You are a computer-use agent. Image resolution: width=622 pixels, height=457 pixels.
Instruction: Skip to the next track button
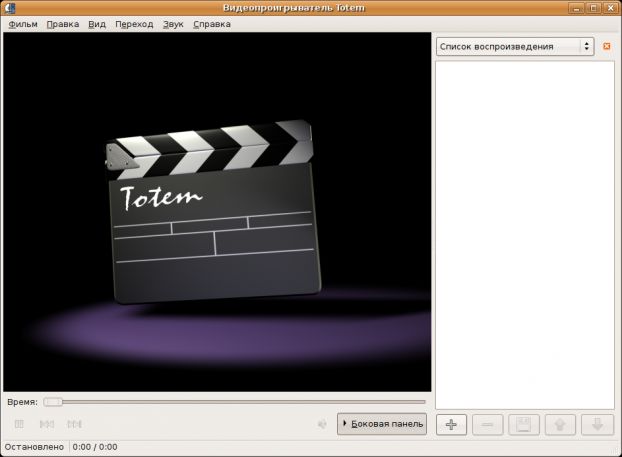point(74,424)
